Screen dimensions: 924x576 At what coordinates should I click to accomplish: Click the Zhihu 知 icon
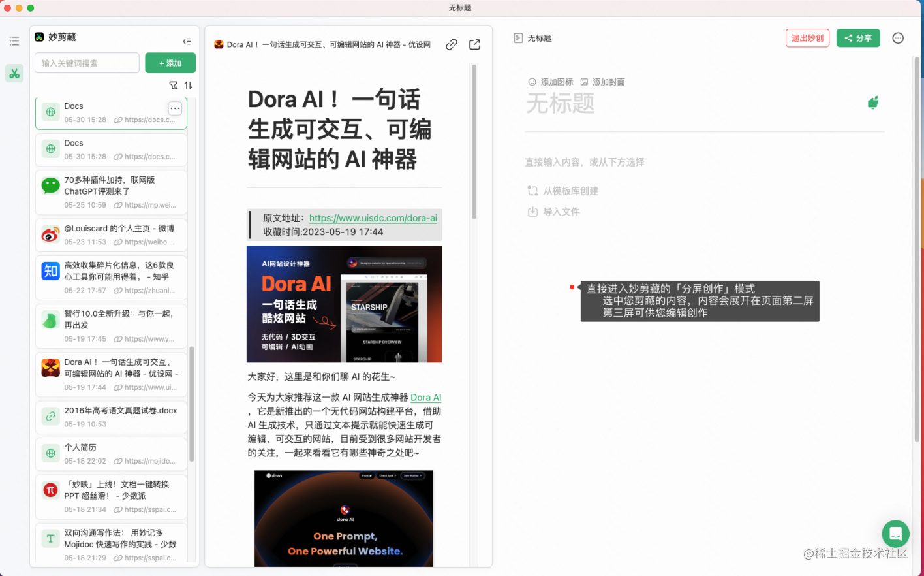pos(51,271)
